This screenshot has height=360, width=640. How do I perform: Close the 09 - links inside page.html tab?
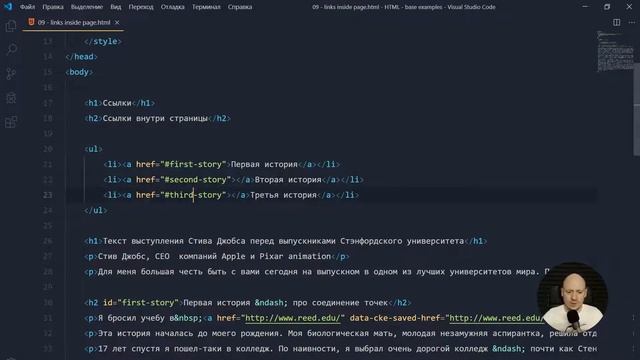[117, 22]
